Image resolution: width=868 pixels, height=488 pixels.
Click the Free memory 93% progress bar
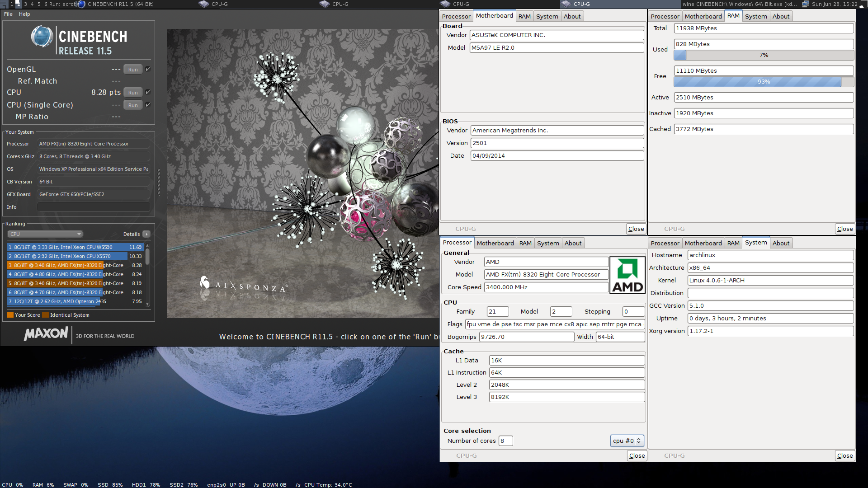[x=764, y=82]
